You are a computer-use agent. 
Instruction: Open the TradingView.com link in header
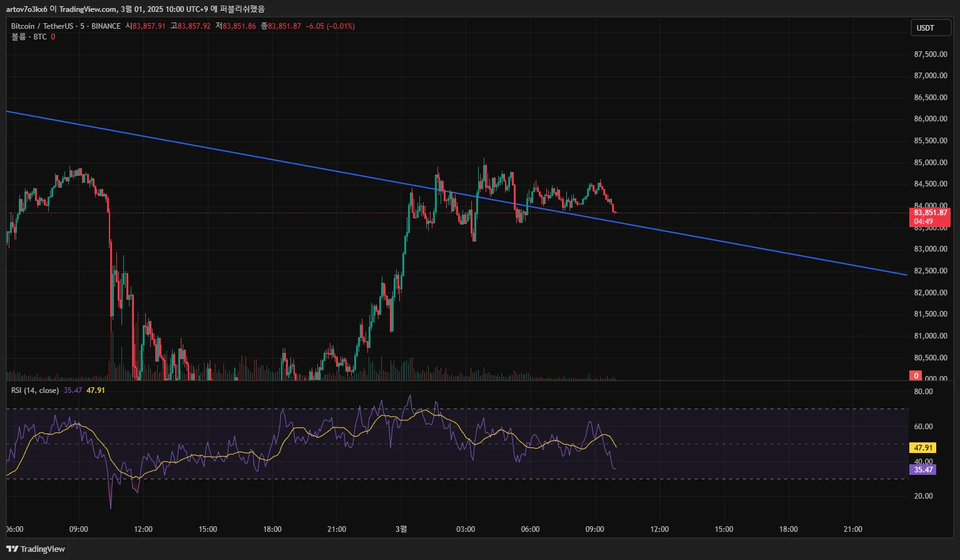(88, 9)
